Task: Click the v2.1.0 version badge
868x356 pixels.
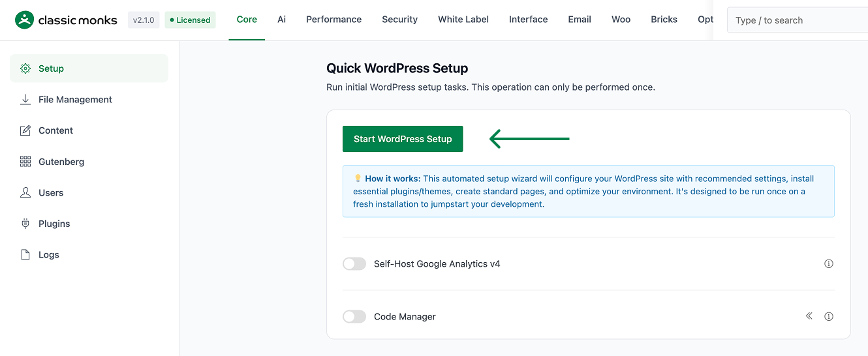Action: 144,20
